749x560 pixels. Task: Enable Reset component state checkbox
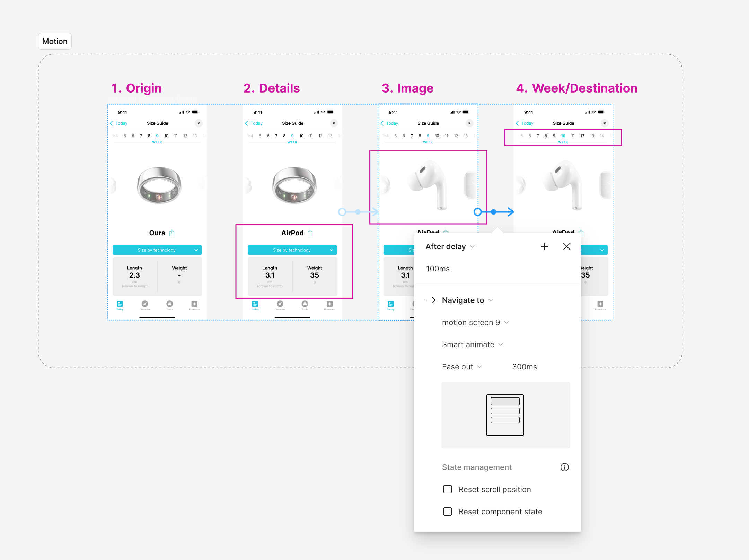point(448,511)
